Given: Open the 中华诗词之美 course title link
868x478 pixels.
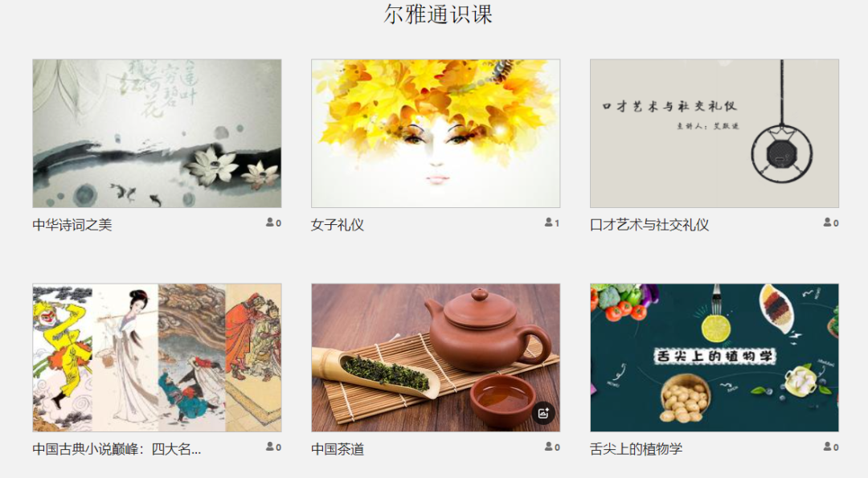Looking at the screenshot, I should pyautogui.click(x=72, y=225).
